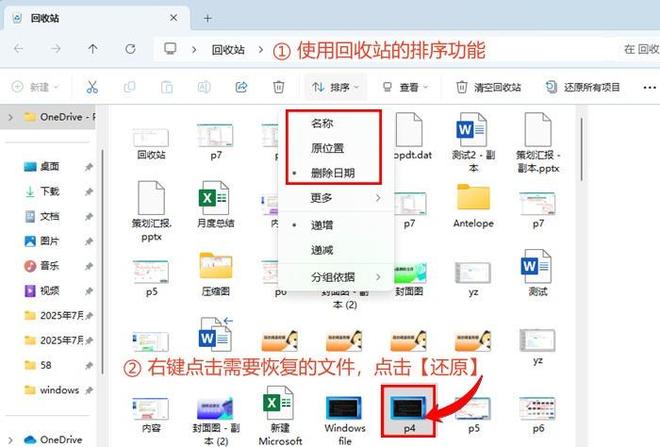Click 回收站 in the address breadcrumb

click(x=228, y=50)
